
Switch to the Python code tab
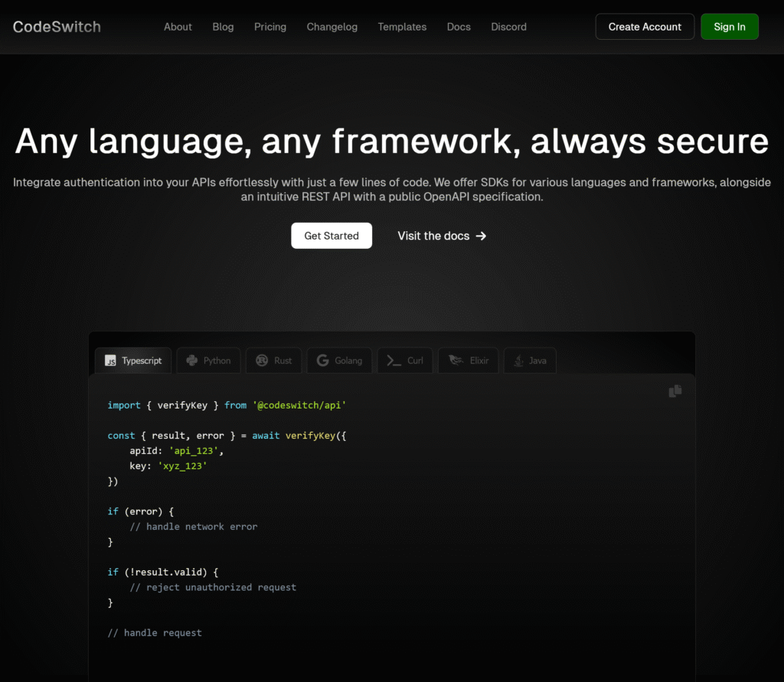[x=209, y=361]
